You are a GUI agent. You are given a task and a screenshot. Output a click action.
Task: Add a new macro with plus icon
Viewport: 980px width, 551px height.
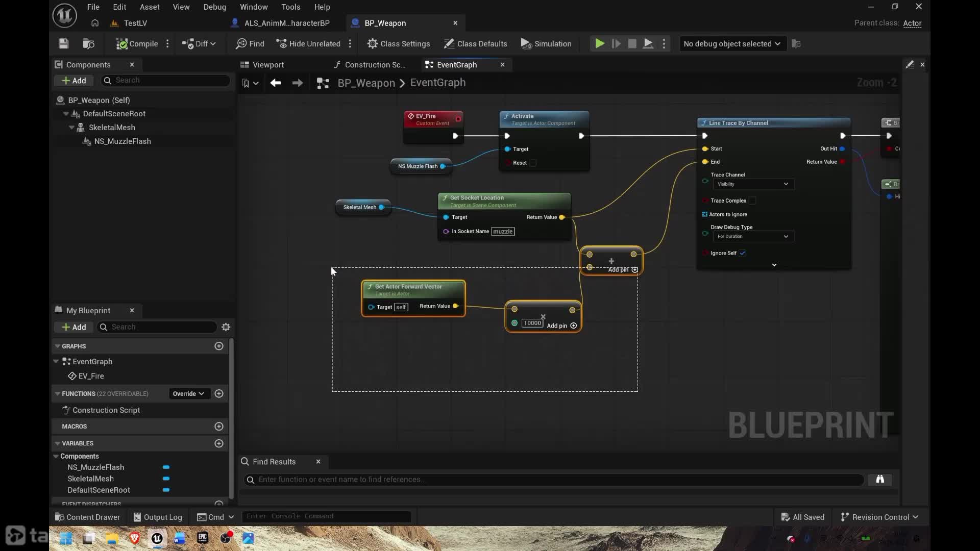(x=219, y=426)
